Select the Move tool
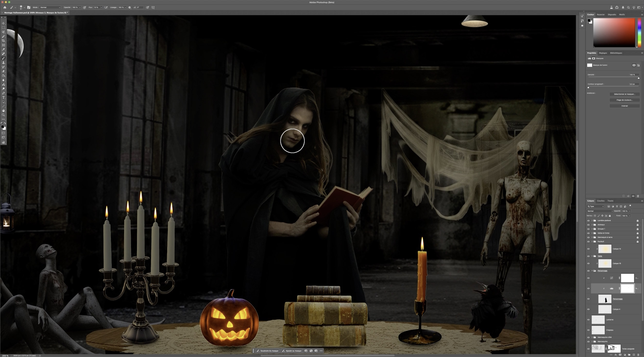Image resolution: width=644 pixels, height=357 pixels. coord(3,23)
